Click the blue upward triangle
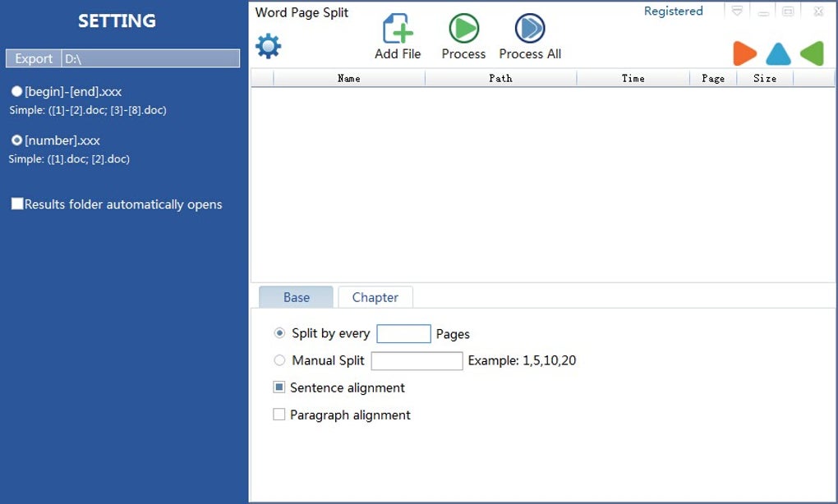 click(x=778, y=54)
